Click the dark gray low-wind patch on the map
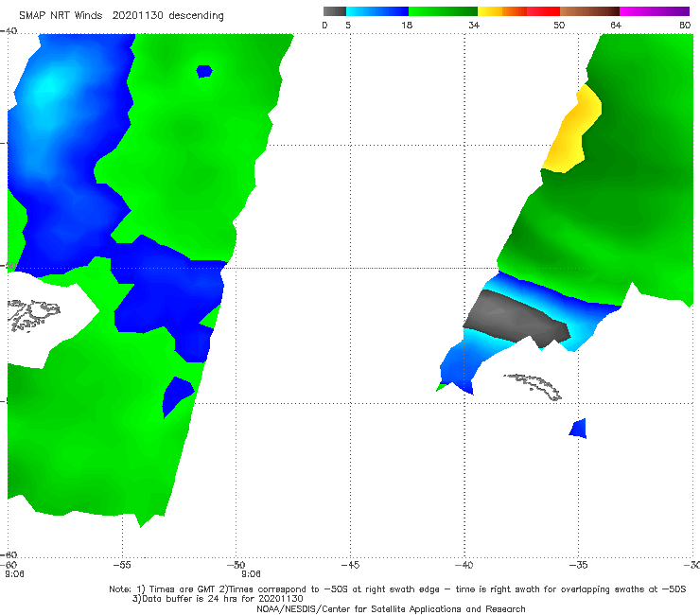This screenshot has height=615, width=700. [x=516, y=318]
